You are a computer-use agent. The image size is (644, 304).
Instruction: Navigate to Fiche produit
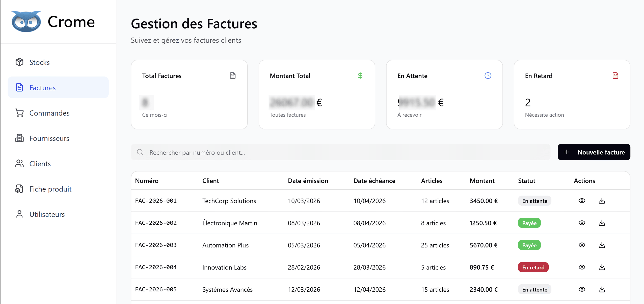point(58,189)
